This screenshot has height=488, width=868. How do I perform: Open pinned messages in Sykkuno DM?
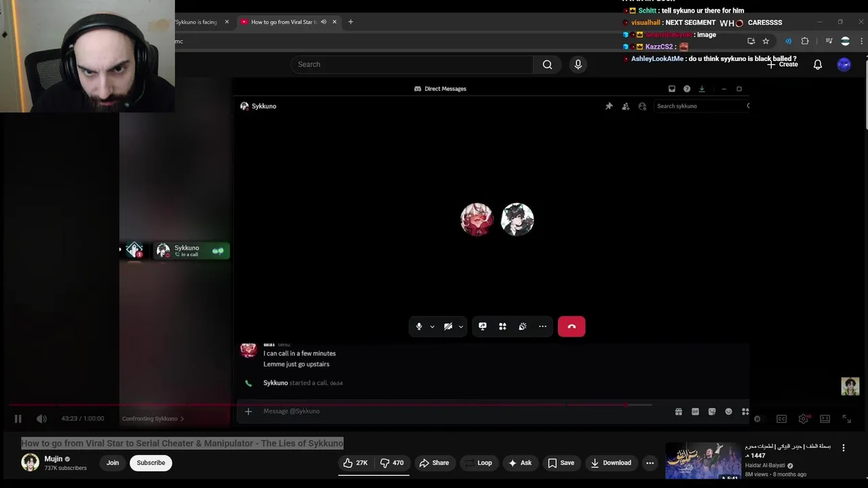[x=609, y=106]
